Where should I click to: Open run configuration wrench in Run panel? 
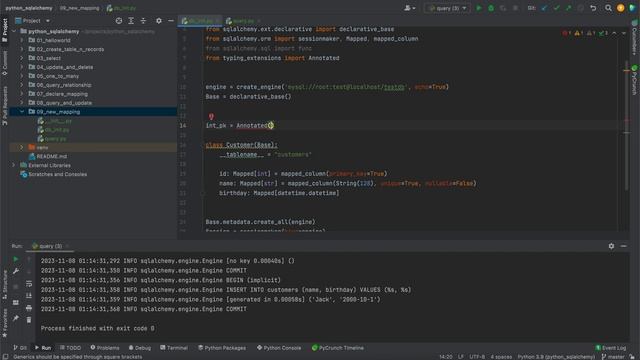[x=16, y=271]
